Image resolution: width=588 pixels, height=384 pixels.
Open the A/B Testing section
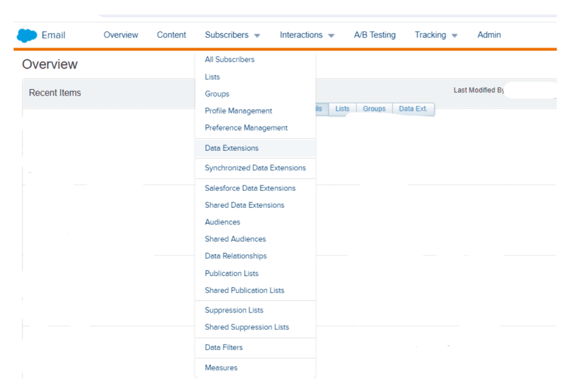[374, 35]
